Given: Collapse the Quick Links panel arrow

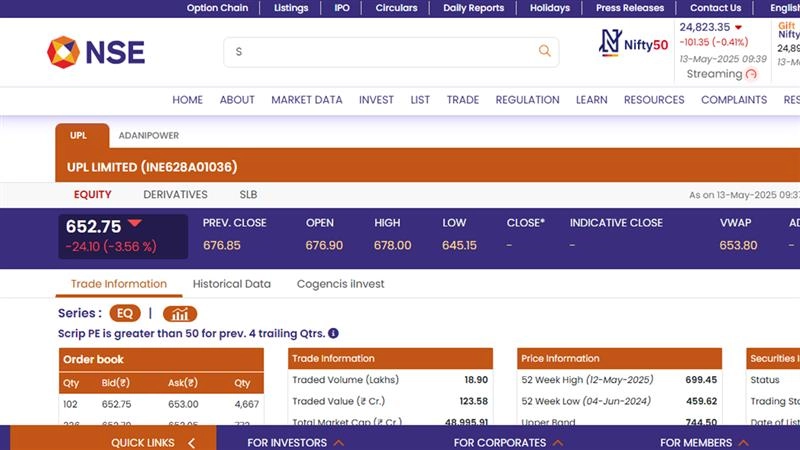Looking at the screenshot, I should coord(191,442).
